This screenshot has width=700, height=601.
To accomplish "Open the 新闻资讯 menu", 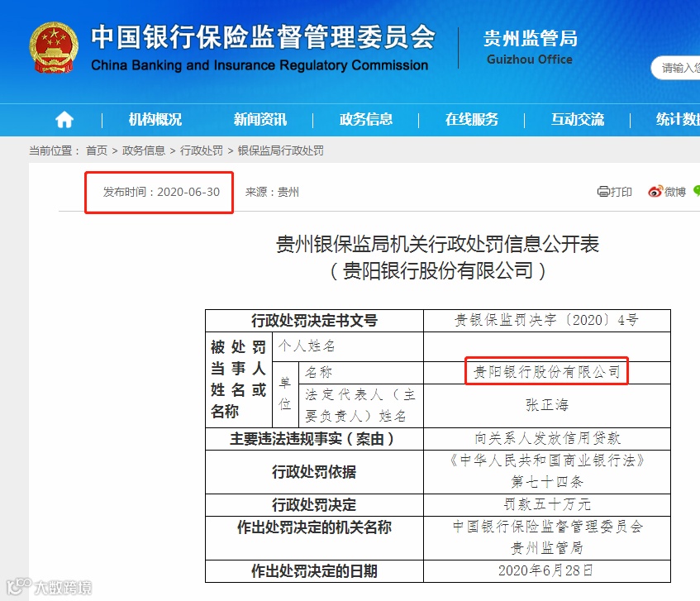I will (x=260, y=120).
